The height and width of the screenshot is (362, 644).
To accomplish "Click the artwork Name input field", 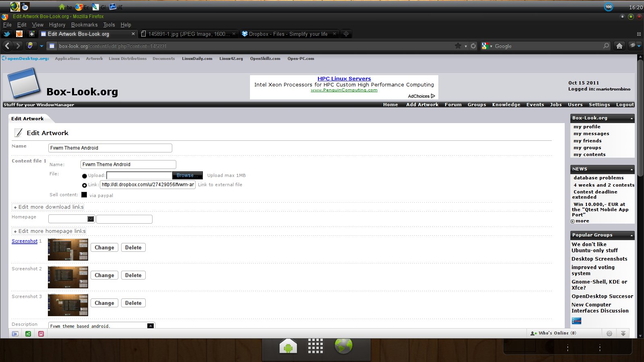I will click(110, 148).
